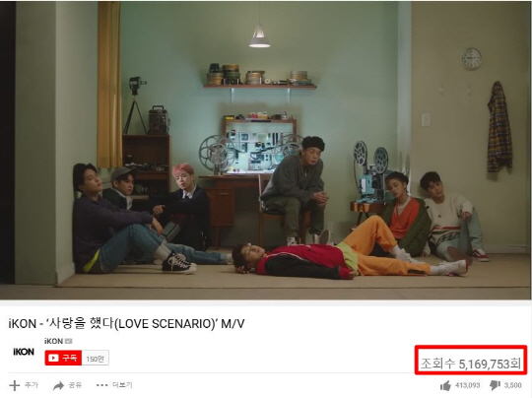The image size is (532, 398).
Task: Click the 조회수 5,169,753회 view count
Action: click(471, 364)
